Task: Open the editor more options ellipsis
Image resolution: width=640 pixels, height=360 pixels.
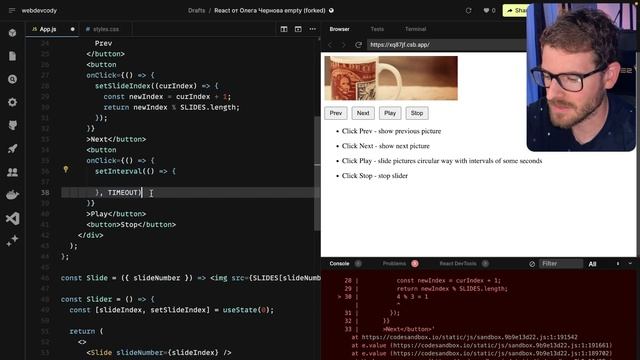Action: [313, 29]
